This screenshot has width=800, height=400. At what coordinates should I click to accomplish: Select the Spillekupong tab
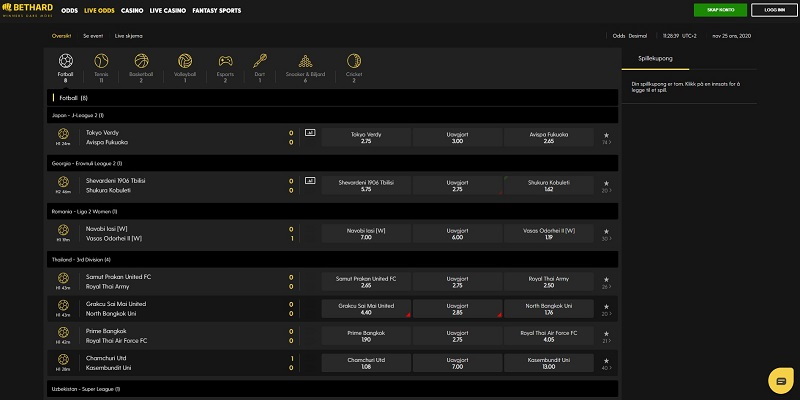[655, 59]
